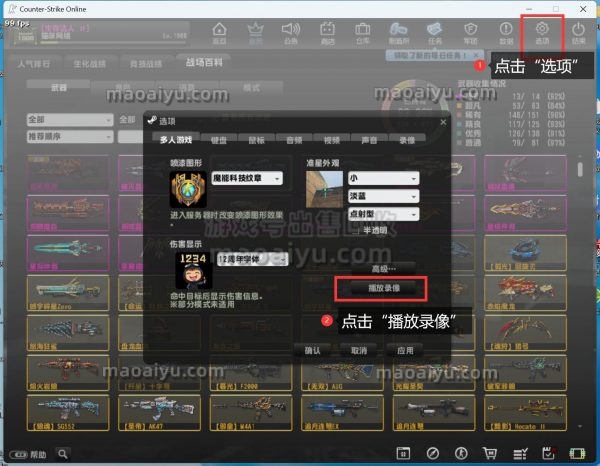Image resolution: width=600 pixels, height=466 pixels.
Task: Open the 全部 filter dropdown behind dialog
Action: 70,120
